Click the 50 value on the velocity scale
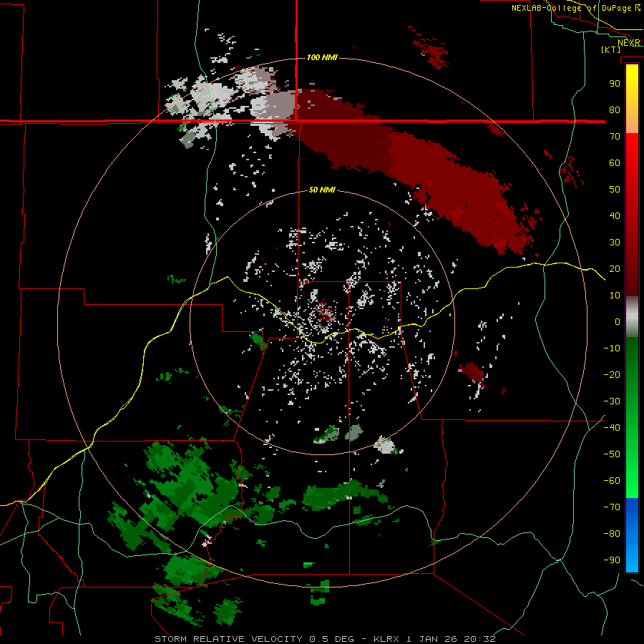The width and height of the screenshot is (644, 644). point(615,190)
